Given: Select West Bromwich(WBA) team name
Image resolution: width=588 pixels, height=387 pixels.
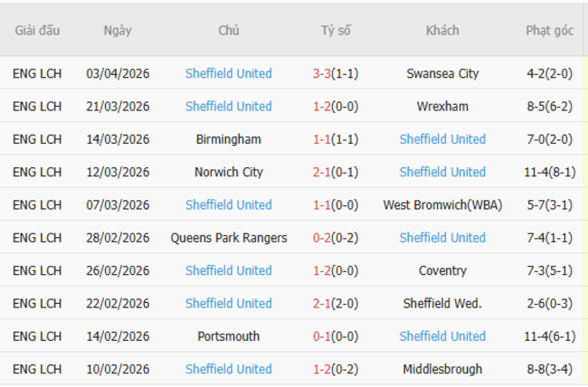Looking at the screenshot, I should click(x=442, y=205).
